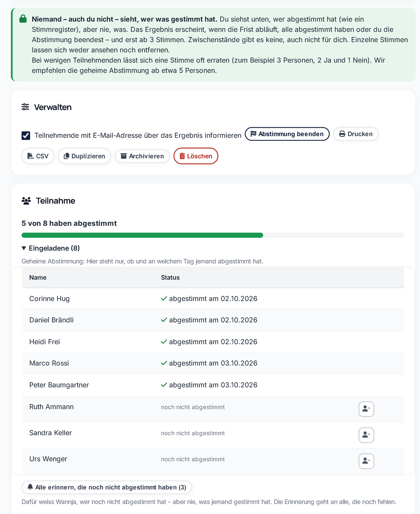The width and height of the screenshot is (420, 514).
Task: Click Marco Rossi's voted status entry
Action: [x=209, y=363]
